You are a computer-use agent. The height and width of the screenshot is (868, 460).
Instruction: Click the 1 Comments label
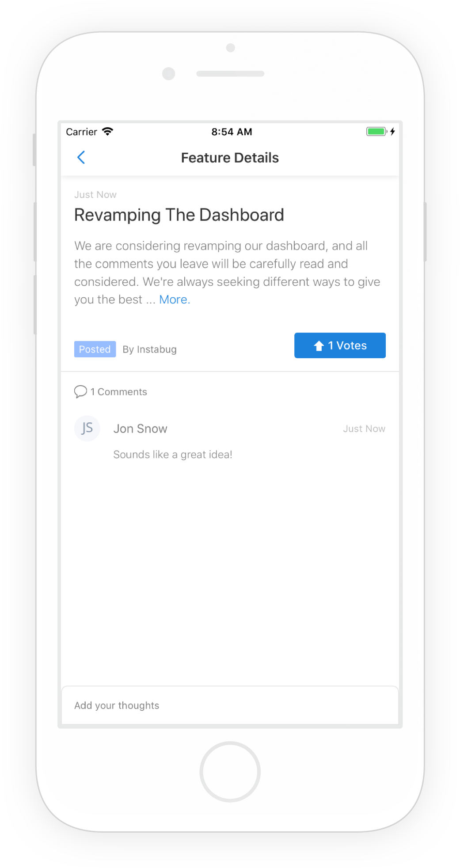coord(119,392)
